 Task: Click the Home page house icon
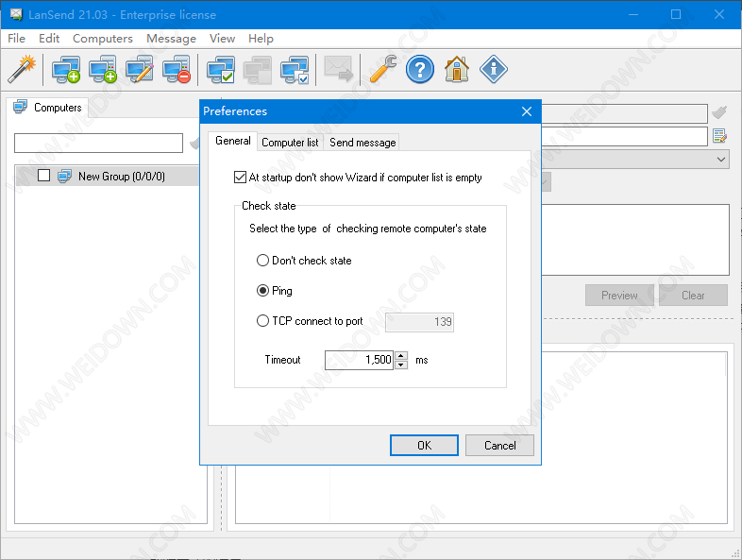click(457, 69)
